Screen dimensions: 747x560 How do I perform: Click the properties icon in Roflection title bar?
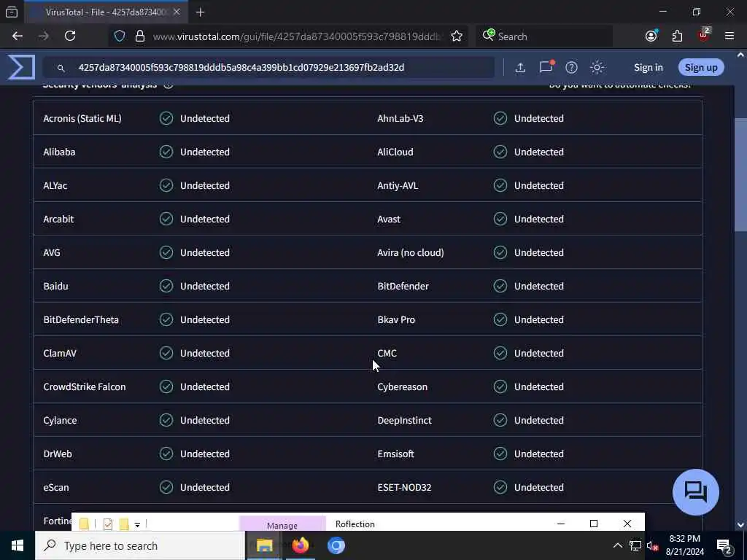pyautogui.click(x=108, y=524)
